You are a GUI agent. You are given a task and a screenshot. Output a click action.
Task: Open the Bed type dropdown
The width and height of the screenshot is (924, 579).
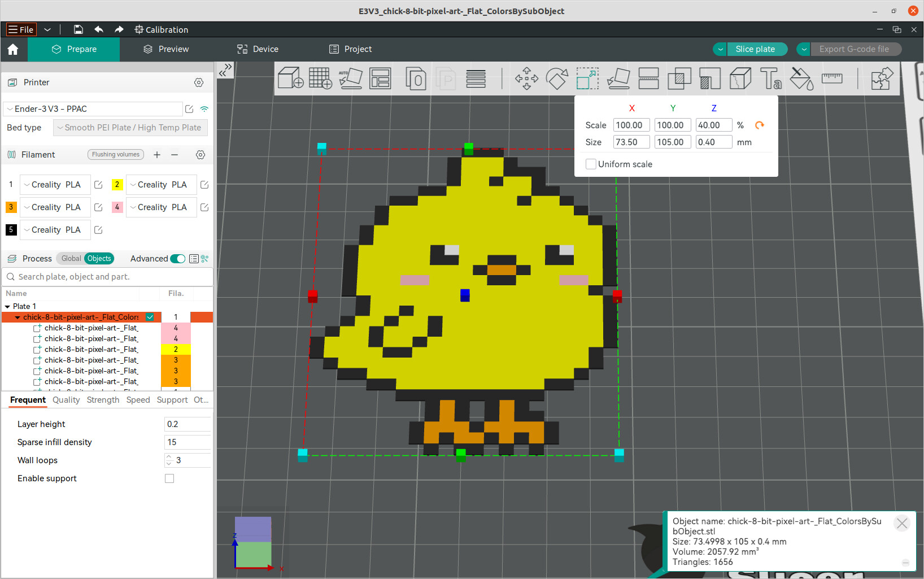click(130, 128)
